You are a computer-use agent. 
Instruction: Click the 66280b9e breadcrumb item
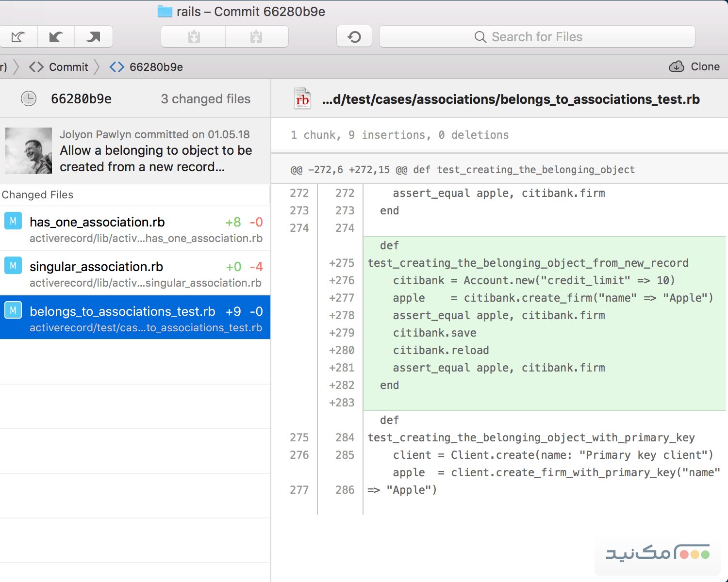[156, 67]
